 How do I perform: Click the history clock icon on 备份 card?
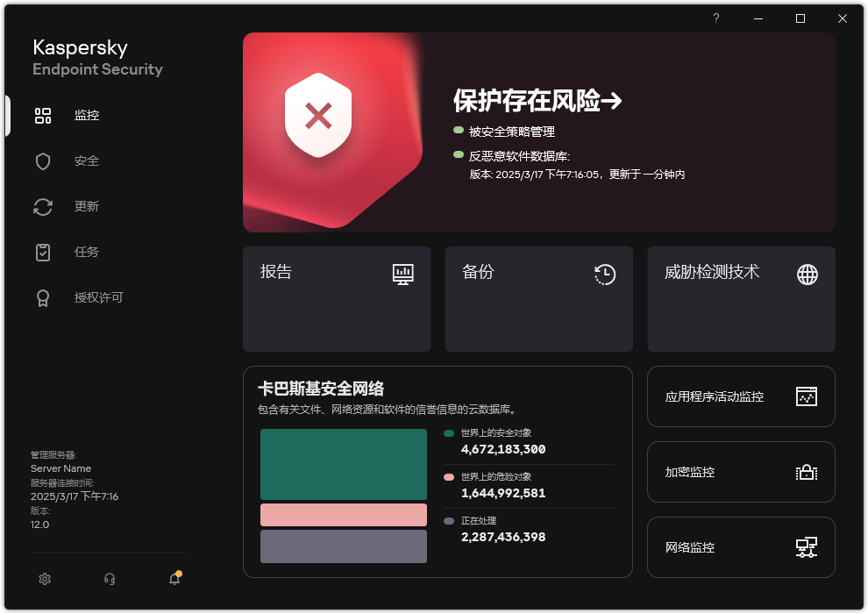pos(604,275)
